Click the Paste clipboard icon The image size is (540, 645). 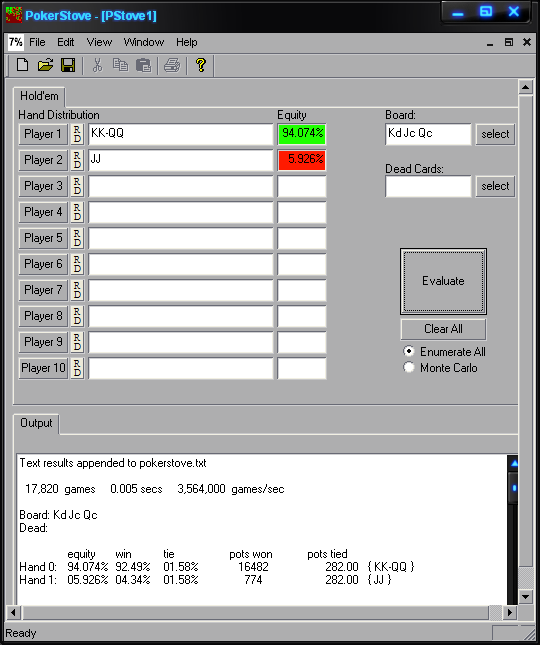pyautogui.click(x=144, y=65)
